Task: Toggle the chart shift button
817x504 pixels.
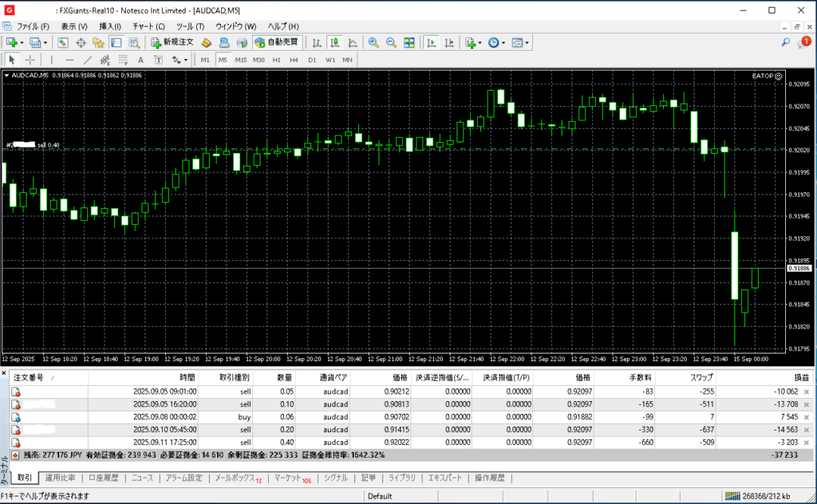Action: pyautogui.click(x=449, y=42)
